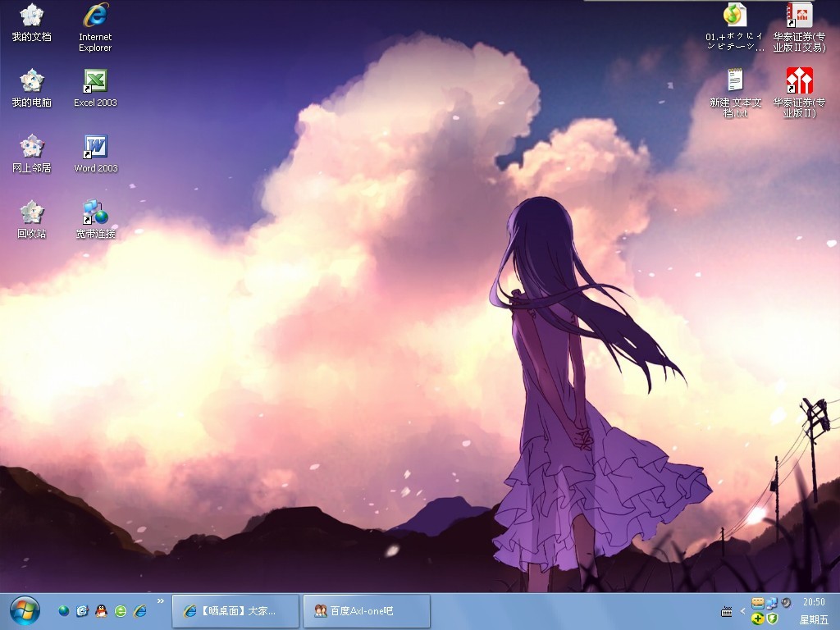Switch to the 百度Axl-one吧 taskbar window
The image size is (840, 630).
[367, 610]
